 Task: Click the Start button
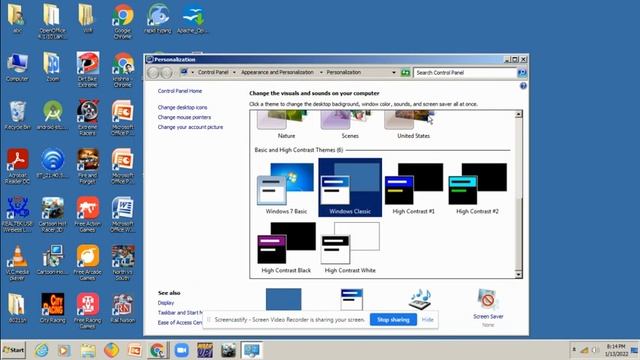pos(13,350)
